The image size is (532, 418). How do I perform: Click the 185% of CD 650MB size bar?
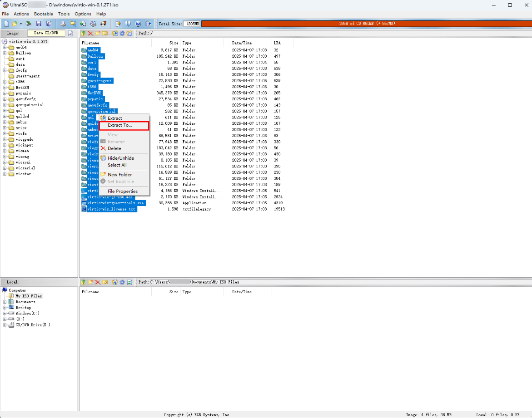pos(367,24)
